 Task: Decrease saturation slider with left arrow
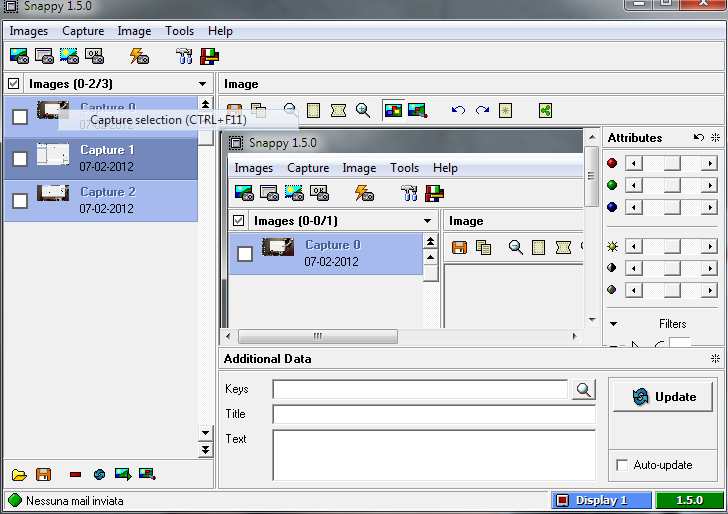point(634,290)
